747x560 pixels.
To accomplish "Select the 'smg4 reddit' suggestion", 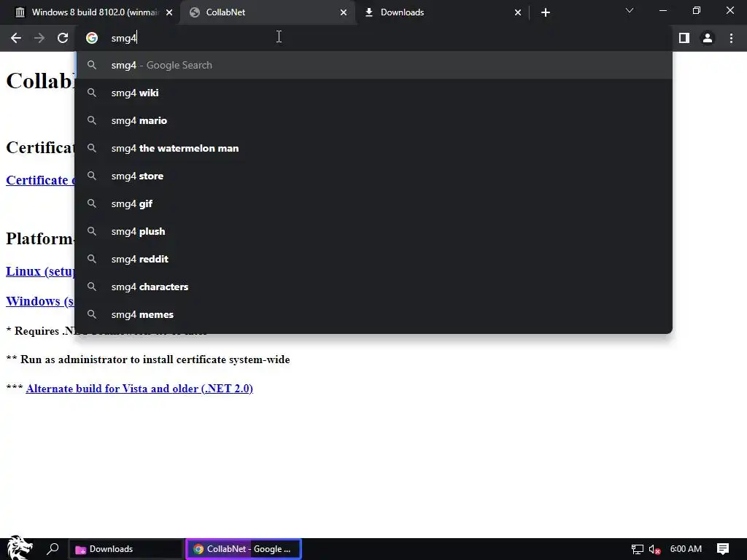I will click(x=374, y=259).
